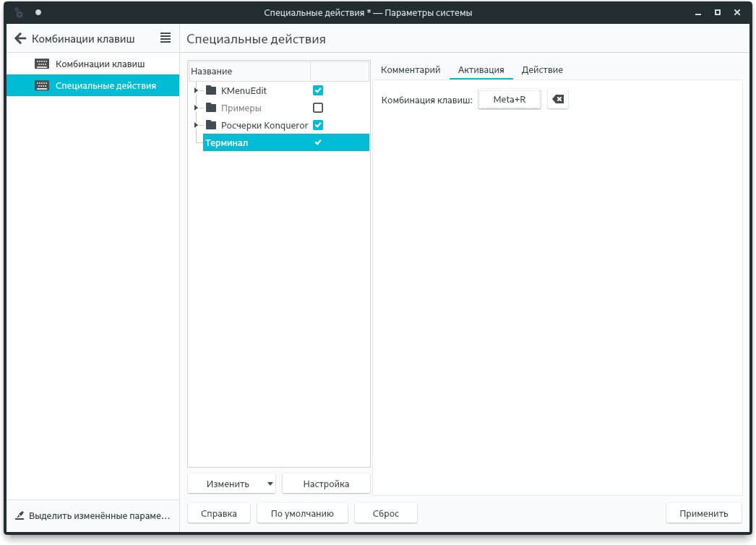Image resolution: width=756 pixels, height=545 pixels.
Task: Toggle the pin dot in the title bar
Action: tap(38, 12)
